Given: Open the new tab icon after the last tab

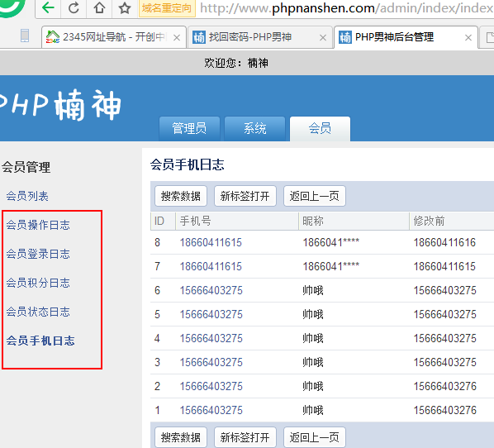Looking at the screenshot, I should pyautogui.click(x=489, y=37).
